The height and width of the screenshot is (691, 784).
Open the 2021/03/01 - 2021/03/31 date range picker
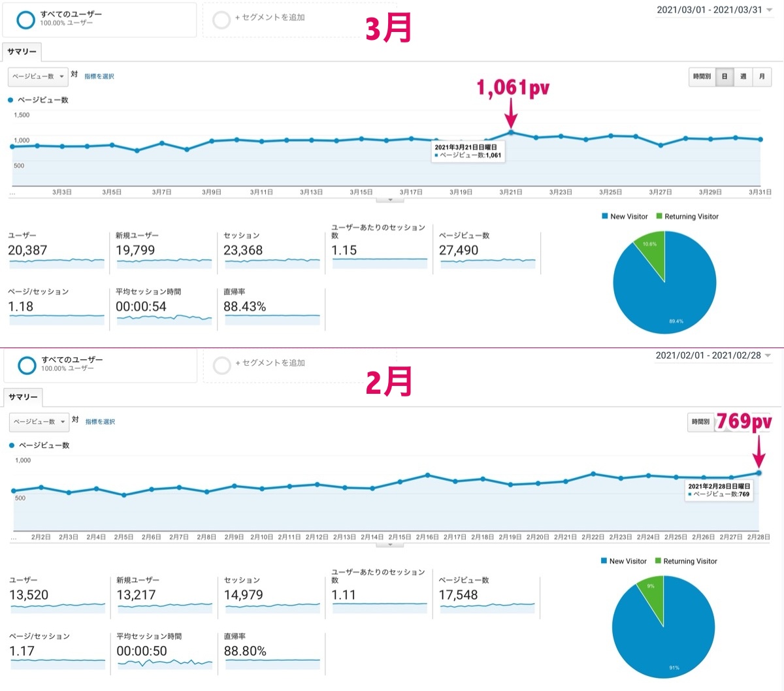tap(713, 10)
